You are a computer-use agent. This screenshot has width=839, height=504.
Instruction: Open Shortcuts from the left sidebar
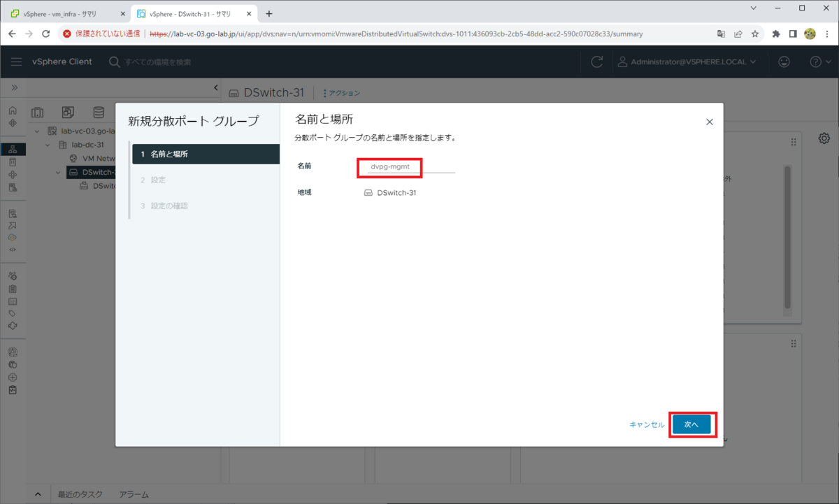13,123
